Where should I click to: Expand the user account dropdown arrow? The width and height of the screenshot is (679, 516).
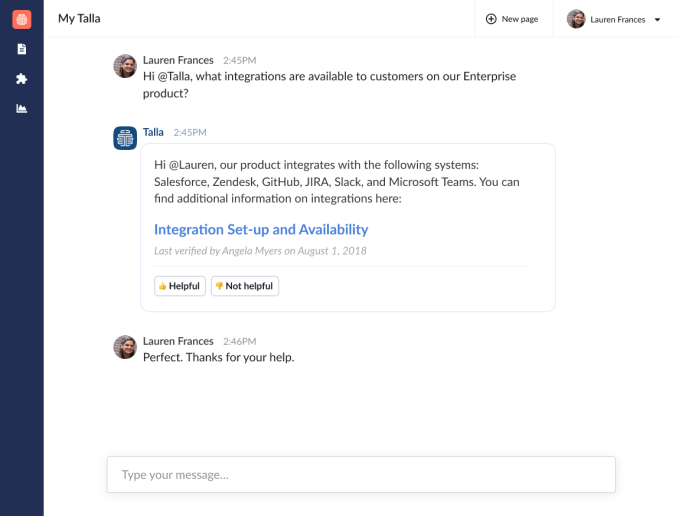657,19
